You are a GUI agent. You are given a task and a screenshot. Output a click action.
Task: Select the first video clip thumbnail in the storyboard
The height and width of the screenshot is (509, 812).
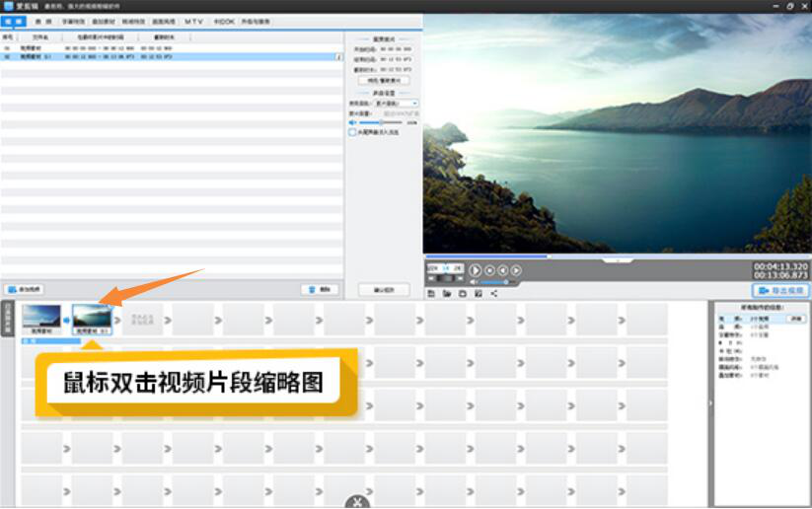pos(41,319)
